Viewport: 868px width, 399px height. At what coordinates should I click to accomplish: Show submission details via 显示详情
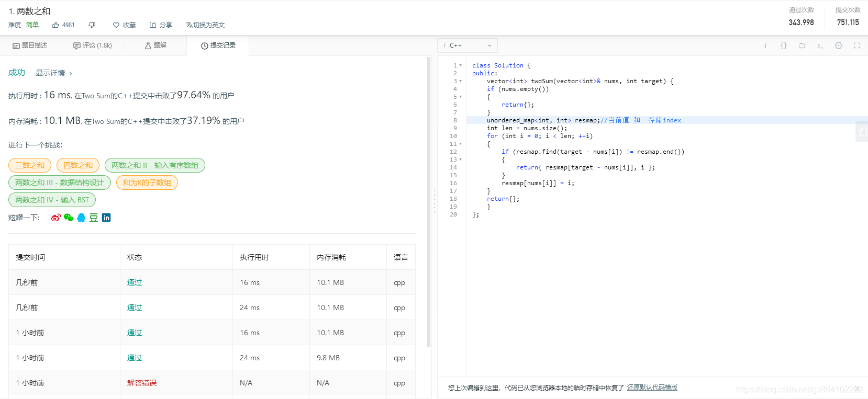(x=53, y=73)
